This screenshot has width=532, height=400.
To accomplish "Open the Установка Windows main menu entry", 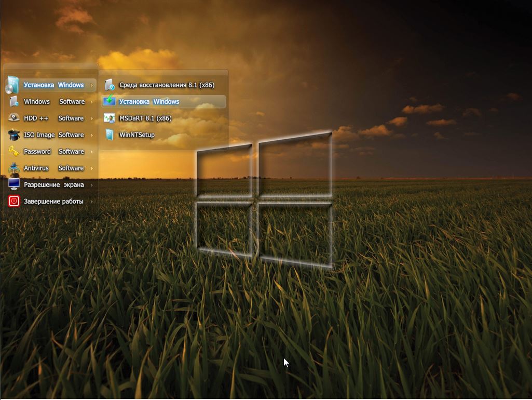I will 51,85.
